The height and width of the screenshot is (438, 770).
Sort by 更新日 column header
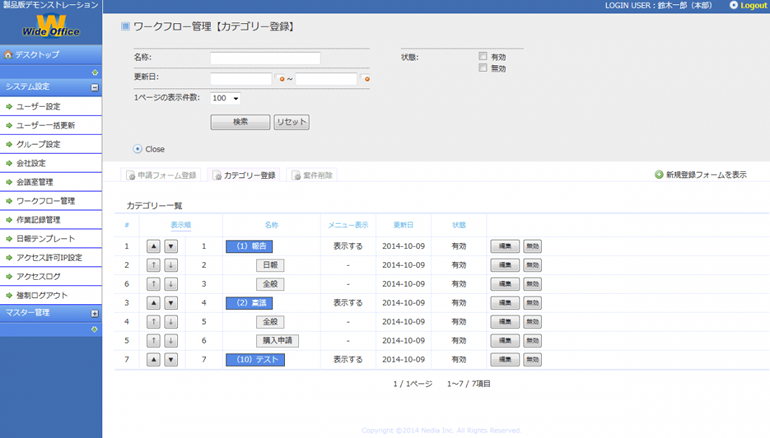(x=403, y=225)
